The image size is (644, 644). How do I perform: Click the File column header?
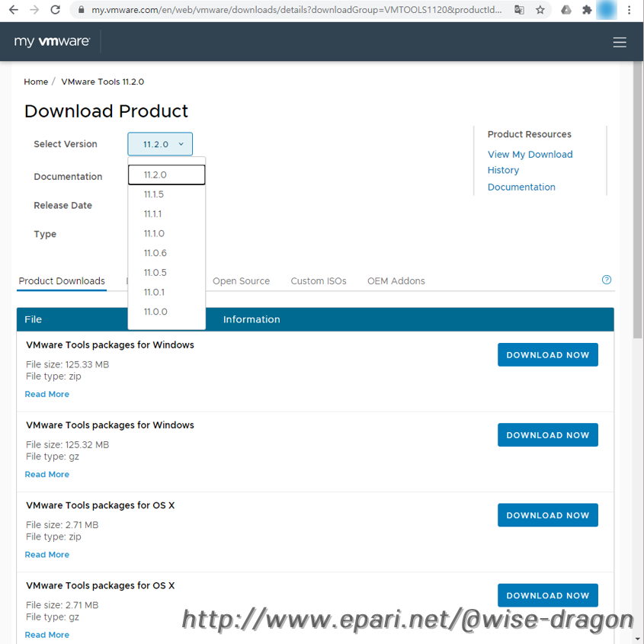(34, 319)
